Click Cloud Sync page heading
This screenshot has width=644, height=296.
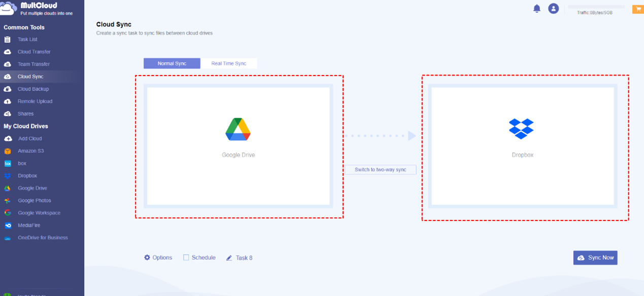click(x=114, y=24)
